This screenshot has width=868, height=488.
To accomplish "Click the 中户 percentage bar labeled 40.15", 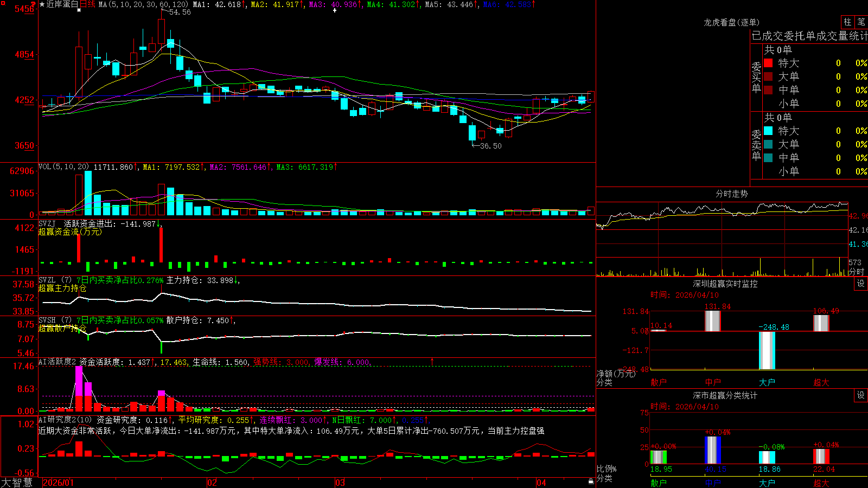I will [x=713, y=450].
